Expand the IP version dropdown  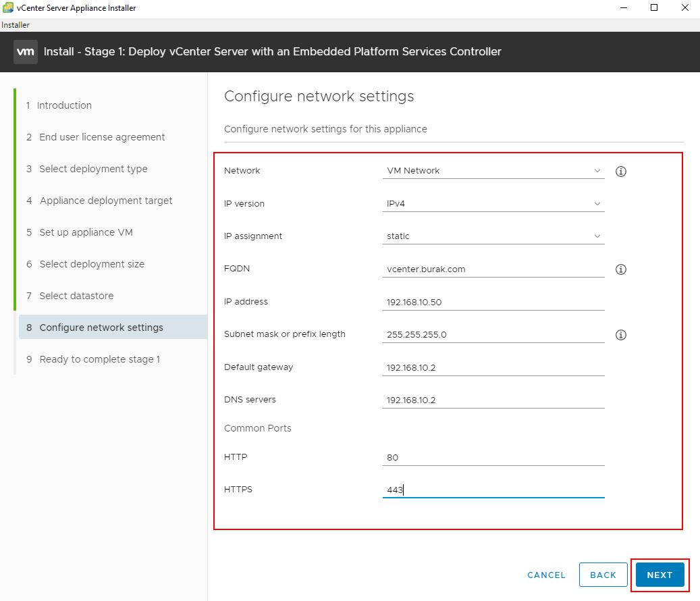tap(493, 204)
